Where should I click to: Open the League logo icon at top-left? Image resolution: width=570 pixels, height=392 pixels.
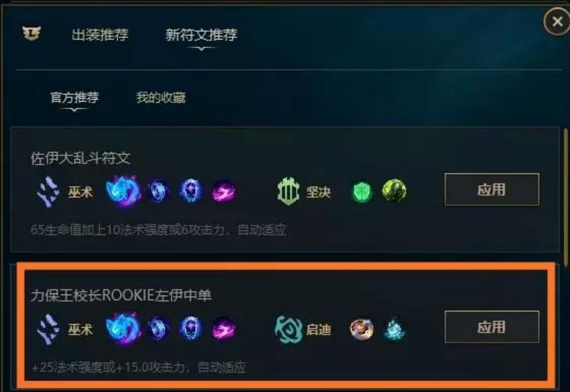click(x=31, y=34)
